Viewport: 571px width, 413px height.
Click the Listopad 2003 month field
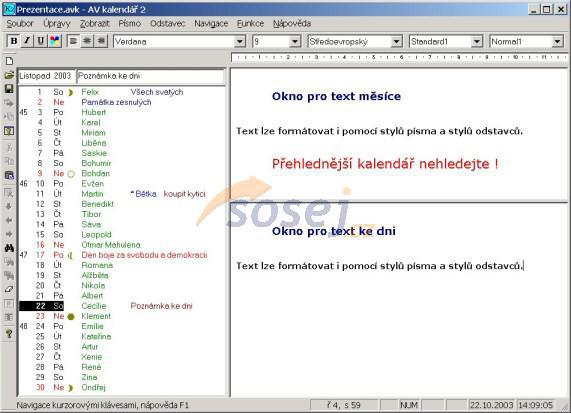[x=46, y=76]
